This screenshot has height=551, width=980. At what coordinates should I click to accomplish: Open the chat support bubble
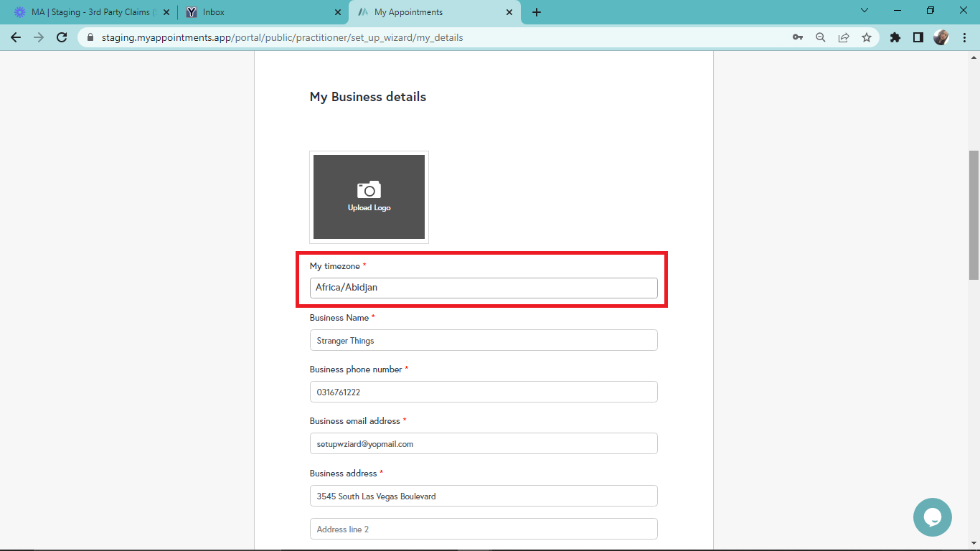[932, 517]
